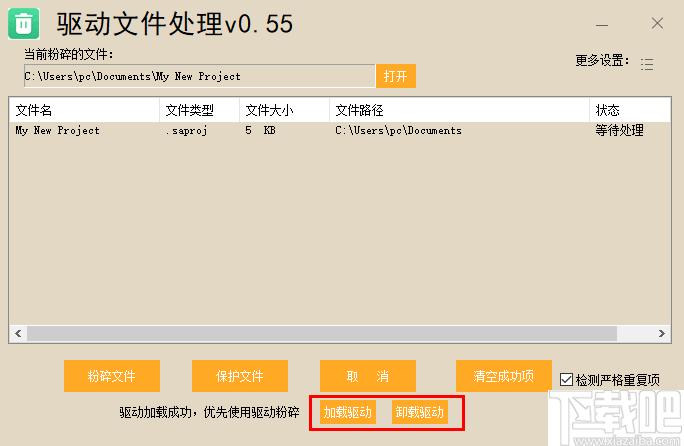Open the more settings list icon
Viewport: 684px width, 446px height.
[x=647, y=64]
